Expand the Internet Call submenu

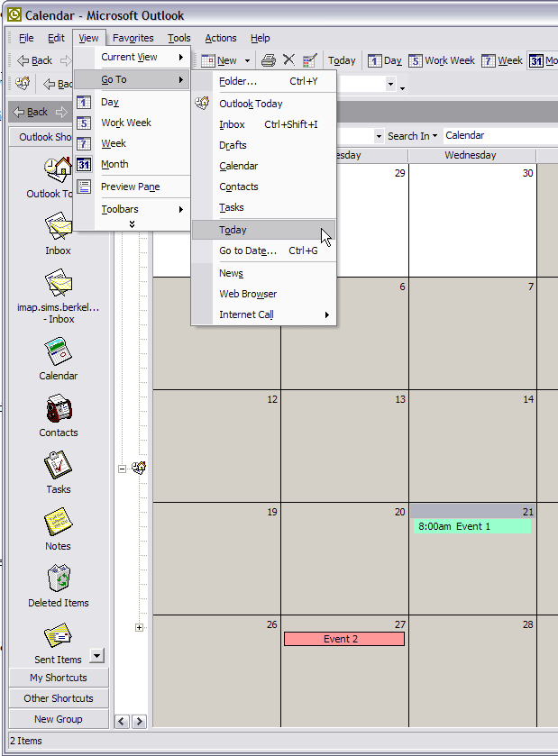(x=264, y=314)
